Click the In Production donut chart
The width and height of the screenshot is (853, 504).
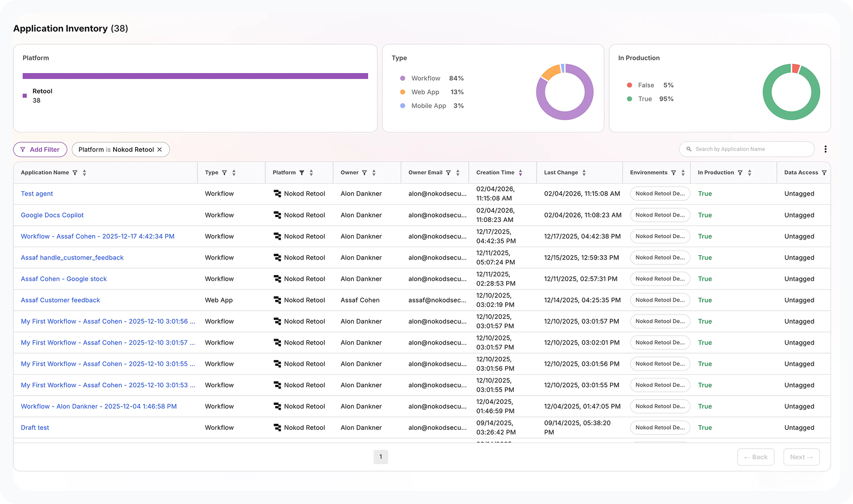pos(791,92)
